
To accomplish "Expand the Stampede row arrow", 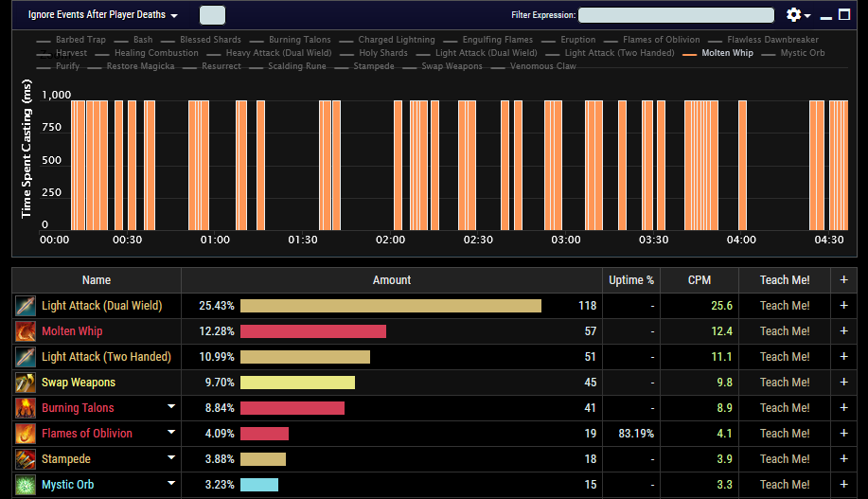I will (x=171, y=457).
